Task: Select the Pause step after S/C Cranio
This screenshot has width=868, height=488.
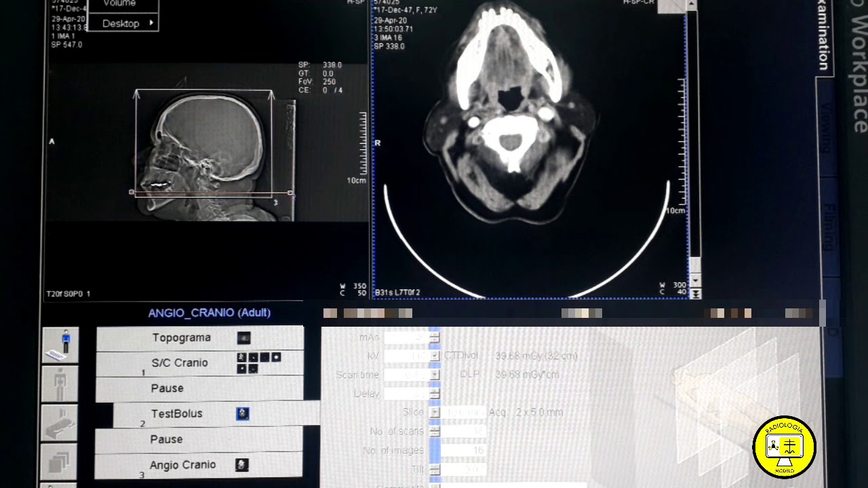Action: [199, 388]
